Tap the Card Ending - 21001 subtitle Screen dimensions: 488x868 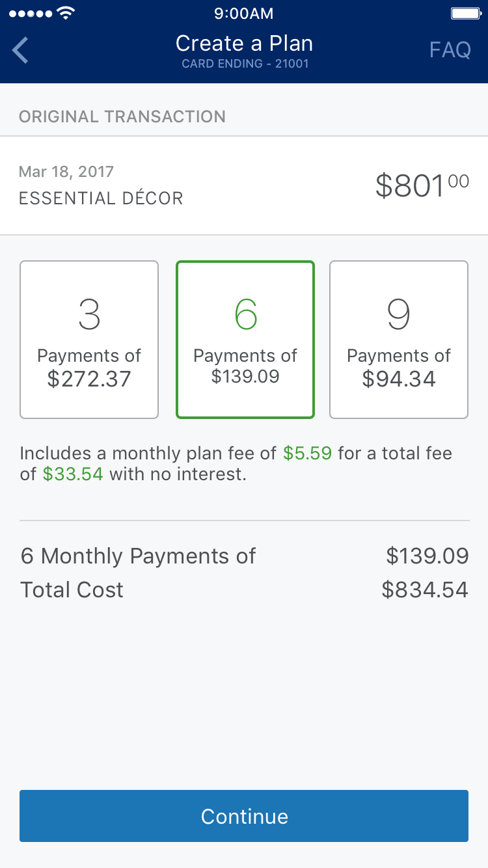click(245, 64)
